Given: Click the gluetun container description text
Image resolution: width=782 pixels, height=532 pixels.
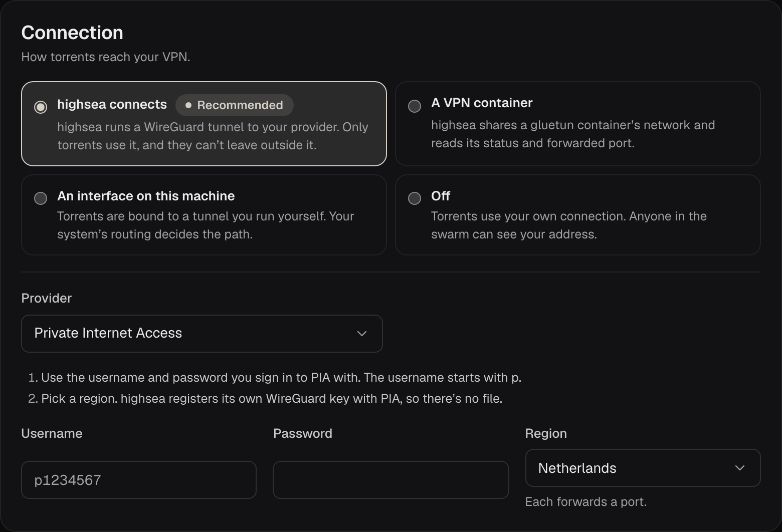Looking at the screenshot, I should point(573,134).
